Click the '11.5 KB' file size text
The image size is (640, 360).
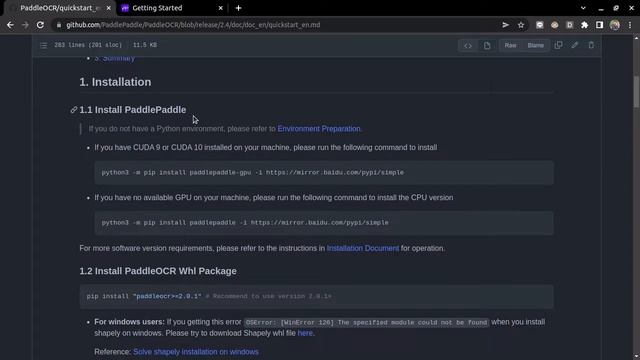point(145,45)
